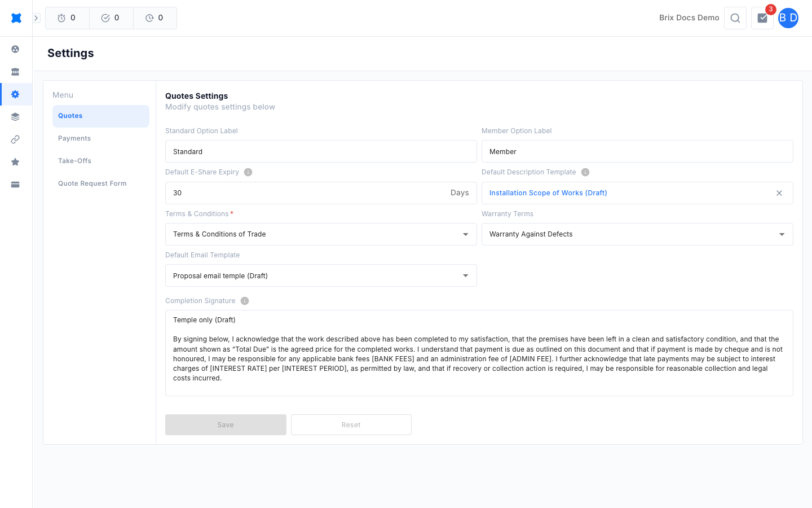Open the stacked layers sidebar icon
Image resolution: width=812 pixels, height=508 pixels.
click(15, 117)
